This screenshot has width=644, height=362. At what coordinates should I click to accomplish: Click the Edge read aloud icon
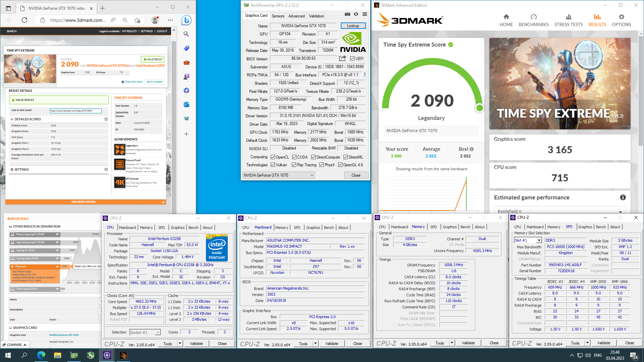[x=113, y=20]
